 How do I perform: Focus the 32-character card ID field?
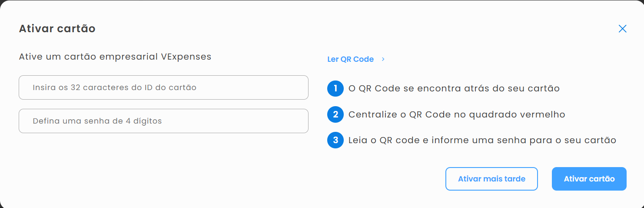pos(163,87)
